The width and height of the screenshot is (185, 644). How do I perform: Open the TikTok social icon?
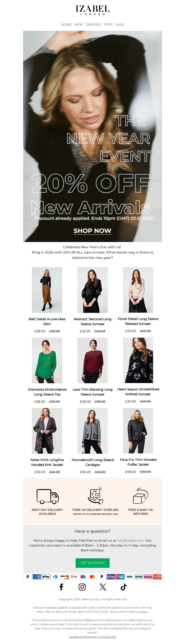(x=124, y=587)
